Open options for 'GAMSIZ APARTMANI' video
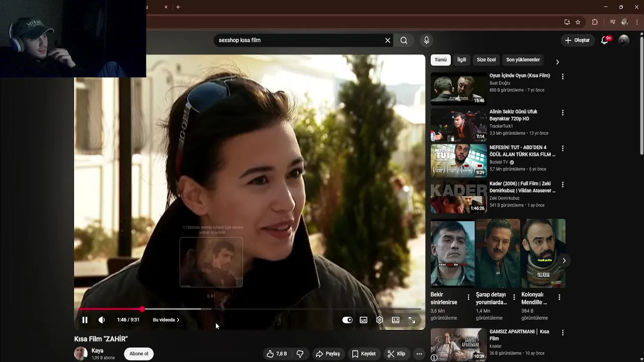 click(562, 332)
